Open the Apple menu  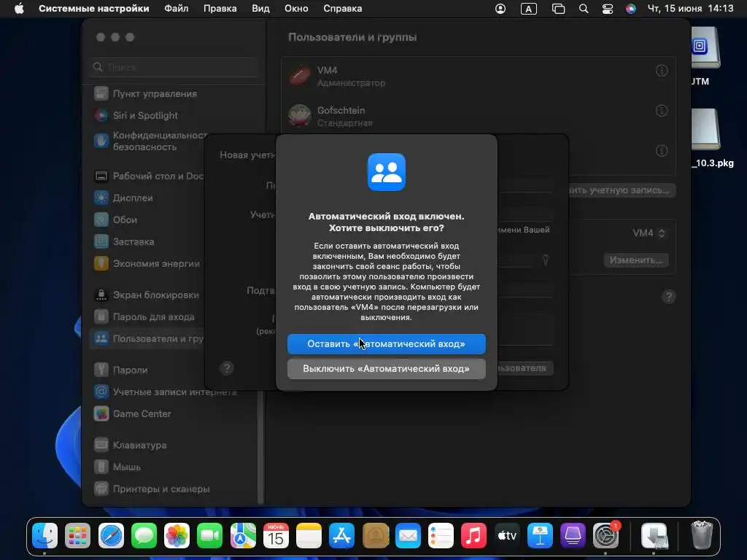[19, 9]
